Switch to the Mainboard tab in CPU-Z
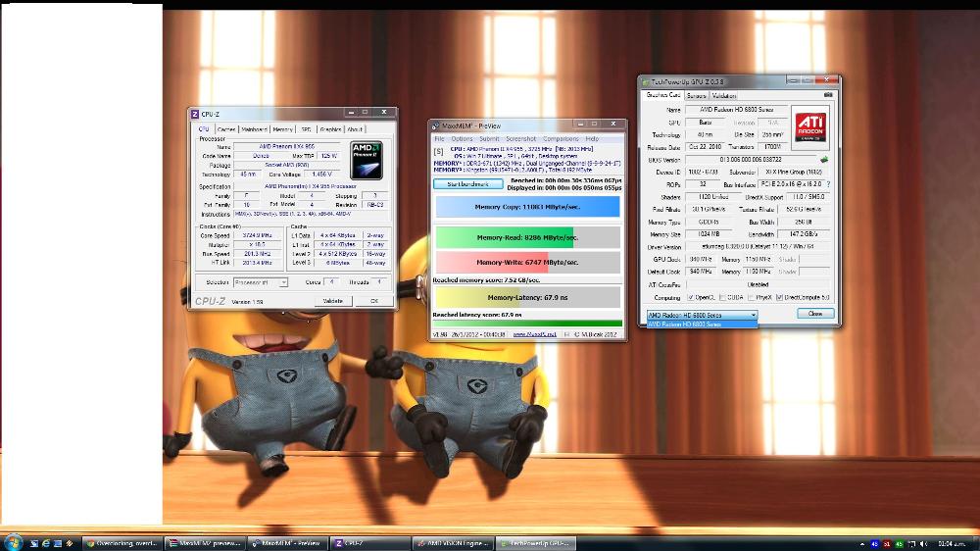 point(254,129)
